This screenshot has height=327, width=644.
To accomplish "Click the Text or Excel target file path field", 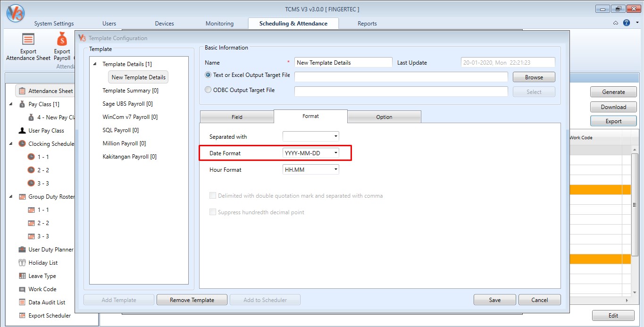I will tap(401, 77).
